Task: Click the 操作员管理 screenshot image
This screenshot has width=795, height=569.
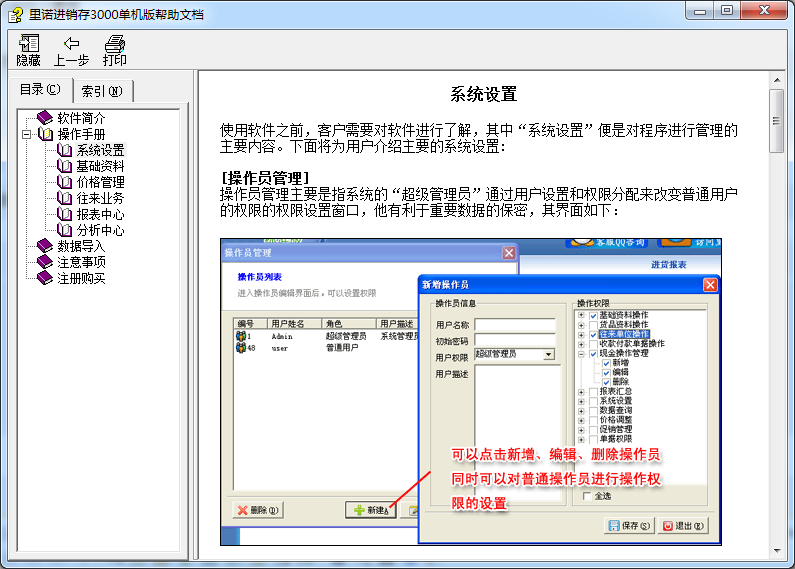Action: [x=470, y=391]
